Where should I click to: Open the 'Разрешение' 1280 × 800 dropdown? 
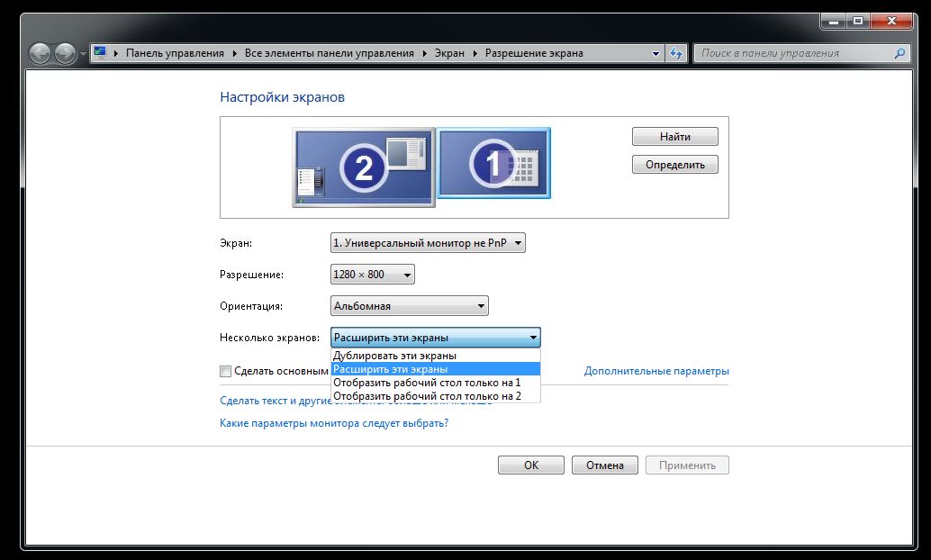coord(373,275)
